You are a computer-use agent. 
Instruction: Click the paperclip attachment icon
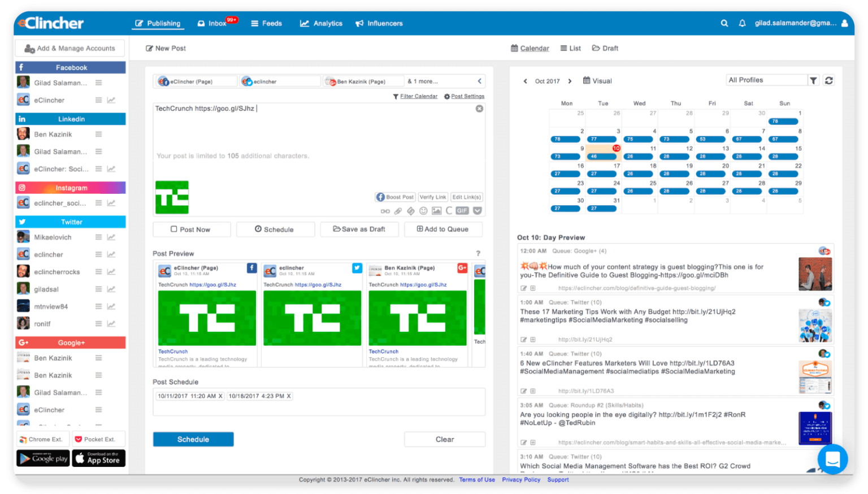tap(397, 211)
